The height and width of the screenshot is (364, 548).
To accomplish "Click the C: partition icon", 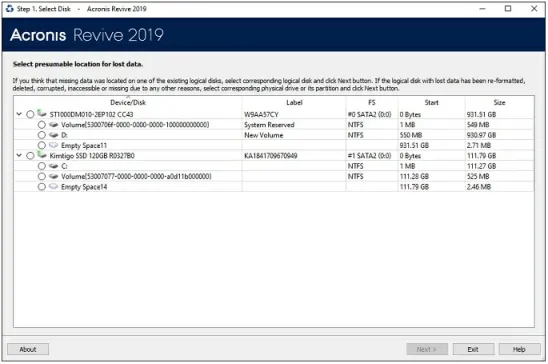I will point(53,166).
